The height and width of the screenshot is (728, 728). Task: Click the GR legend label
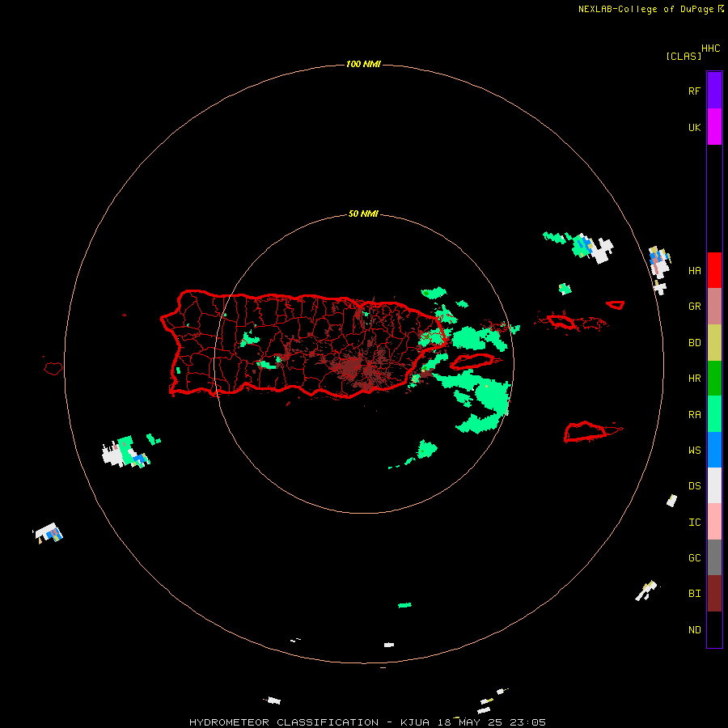tap(694, 307)
